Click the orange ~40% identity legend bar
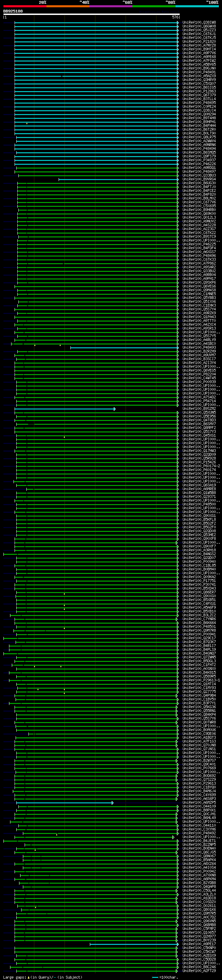Image resolution: width=222 pixels, height=980 pixels. coord(68,6)
